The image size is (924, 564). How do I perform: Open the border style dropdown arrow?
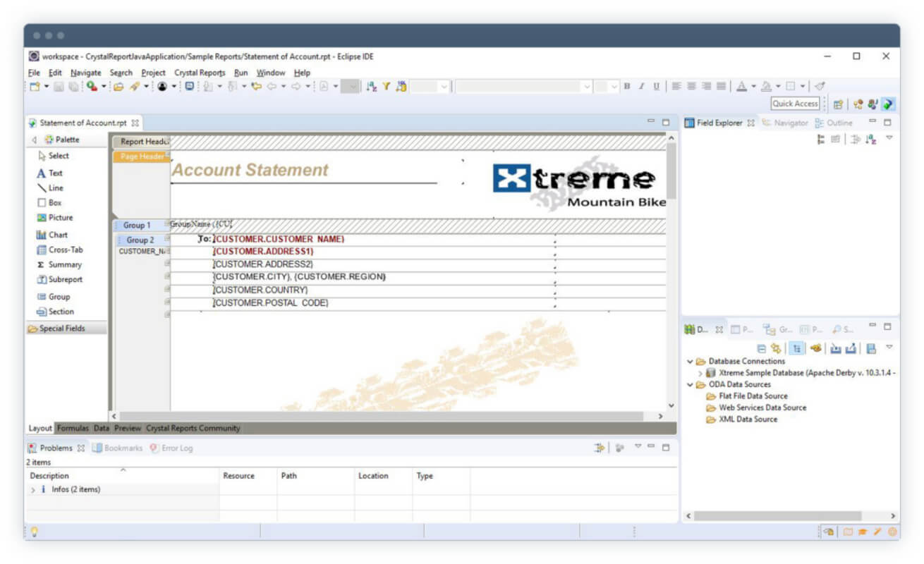click(x=803, y=87)
